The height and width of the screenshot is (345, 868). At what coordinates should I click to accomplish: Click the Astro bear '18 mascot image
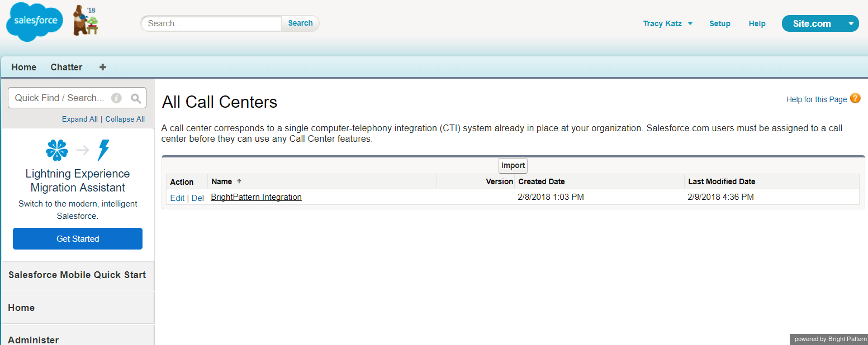tap(86, 21)
